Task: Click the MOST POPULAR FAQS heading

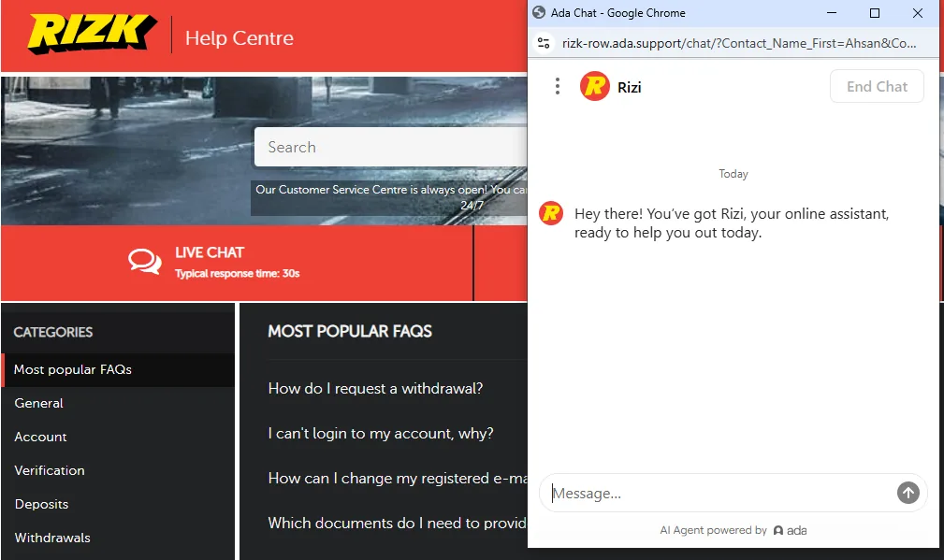Action: pyautogui.click(x=350, y=332)
